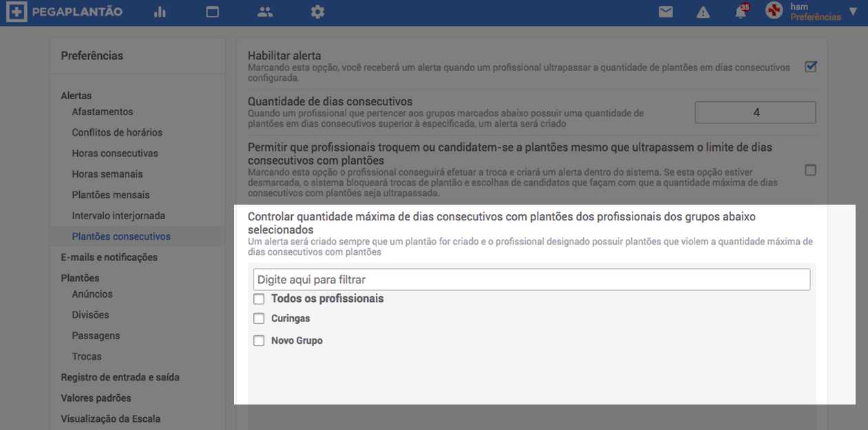Check the Curingas group checkbox
This screenshot has width=868, height=430.
click(x=259, y=319)
